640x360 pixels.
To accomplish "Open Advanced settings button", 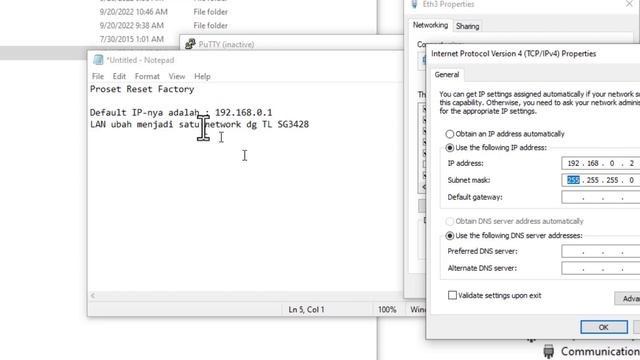I will [x=627, y=299].
